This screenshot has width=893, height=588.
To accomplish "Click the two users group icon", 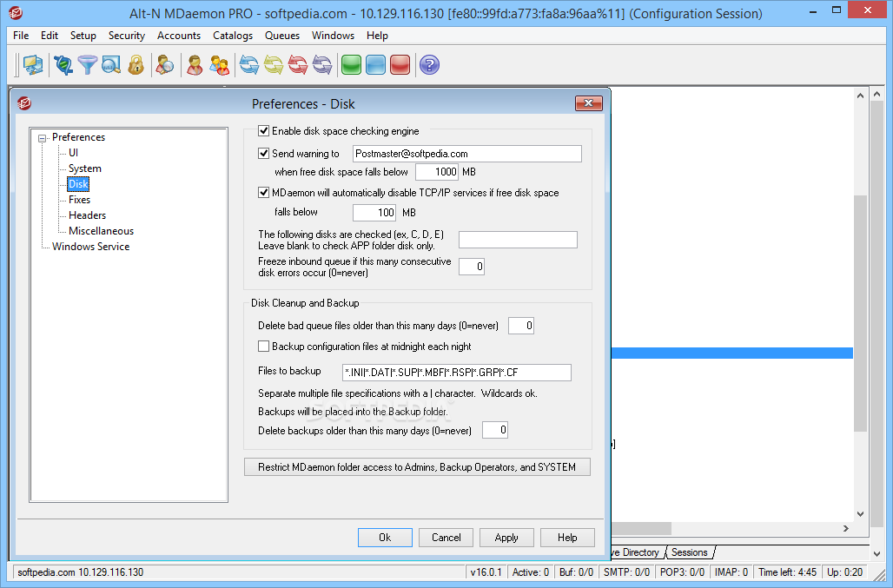I will point(219,65).
